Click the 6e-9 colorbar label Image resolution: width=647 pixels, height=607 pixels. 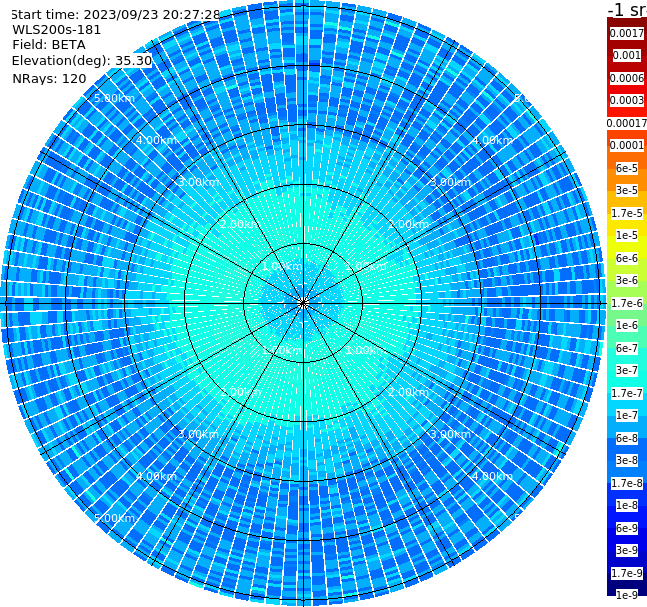pos(627,528)
